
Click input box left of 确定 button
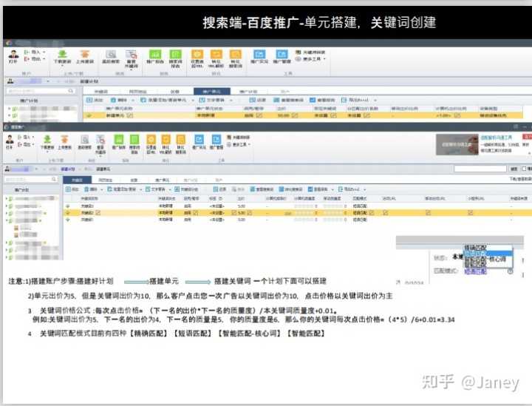(480, 169)
